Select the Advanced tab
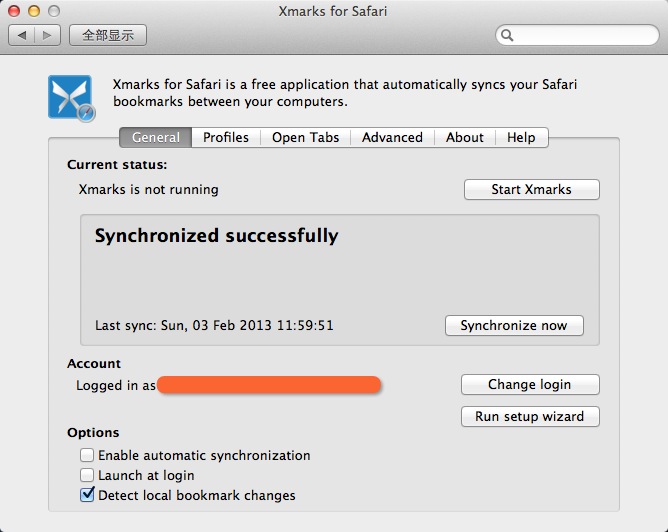This screenshot has width=668, height=532. coord(392,138)
